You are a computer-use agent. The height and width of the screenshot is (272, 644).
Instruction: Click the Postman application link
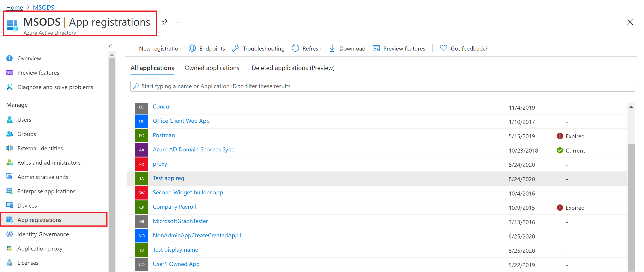[x=164, y=135]
